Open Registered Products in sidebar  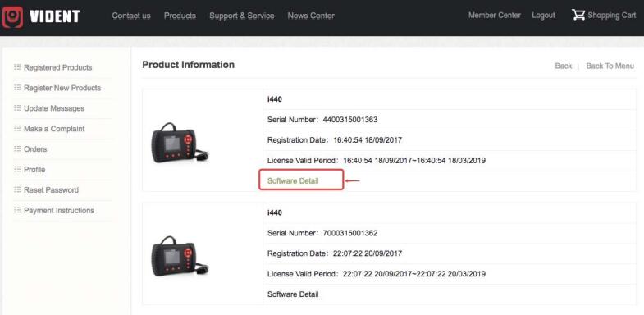coord(58,67)
